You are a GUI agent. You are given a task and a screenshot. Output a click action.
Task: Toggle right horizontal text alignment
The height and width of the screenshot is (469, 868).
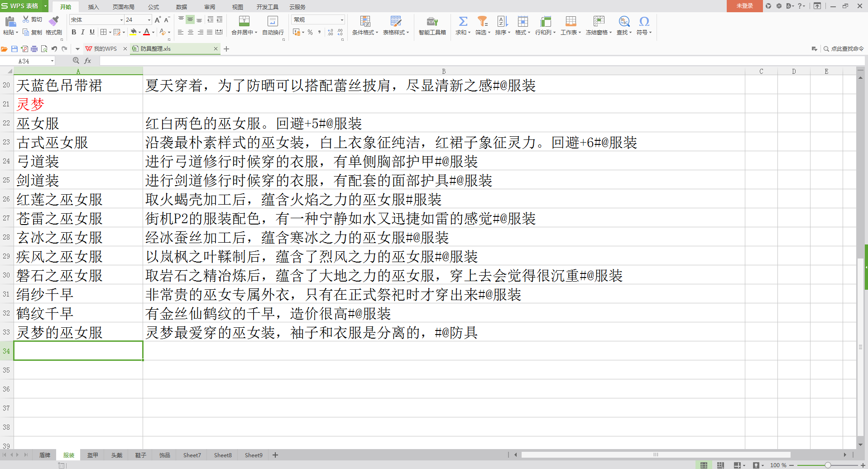tap(200, 32)
